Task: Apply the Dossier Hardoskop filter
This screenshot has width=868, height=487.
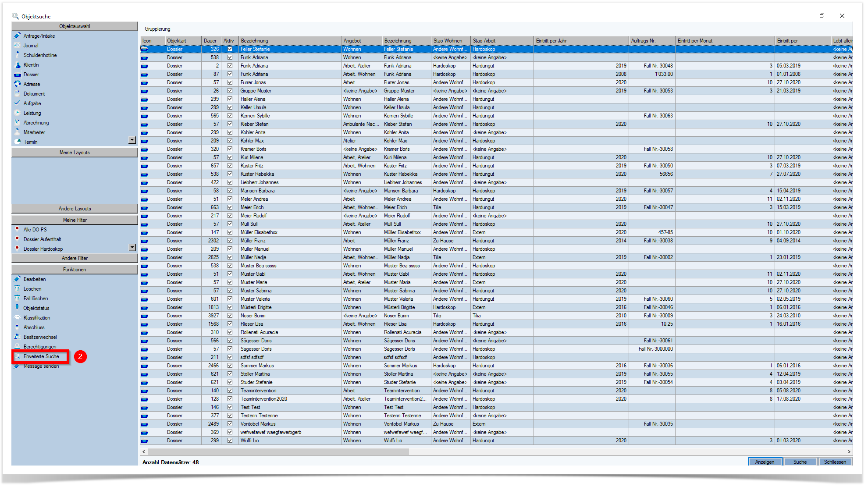Action: click(43, 249)
